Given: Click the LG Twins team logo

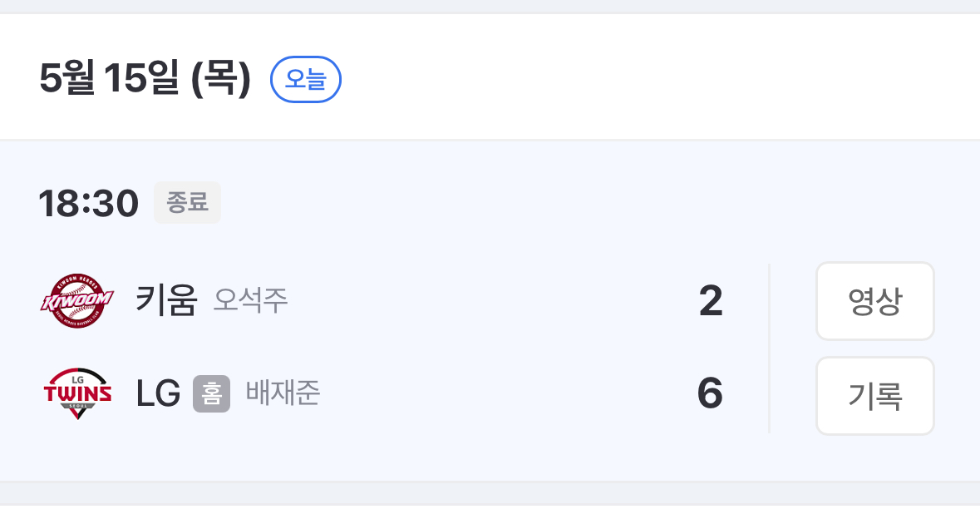Looking at the screenshot, I should tap(76, 393).
